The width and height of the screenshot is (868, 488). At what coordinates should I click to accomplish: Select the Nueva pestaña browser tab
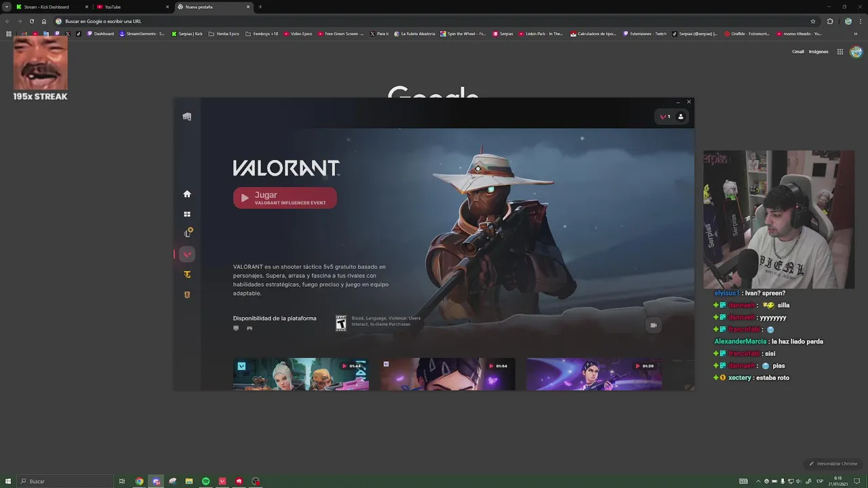click(x=214, y=7)
